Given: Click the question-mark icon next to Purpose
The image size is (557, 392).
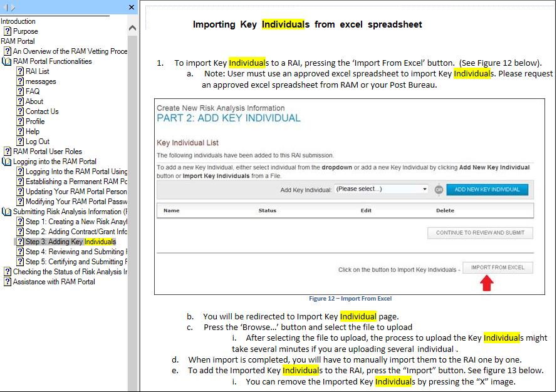Looking at the screenshot, I should pyautogui.click(x=8, y=31).
